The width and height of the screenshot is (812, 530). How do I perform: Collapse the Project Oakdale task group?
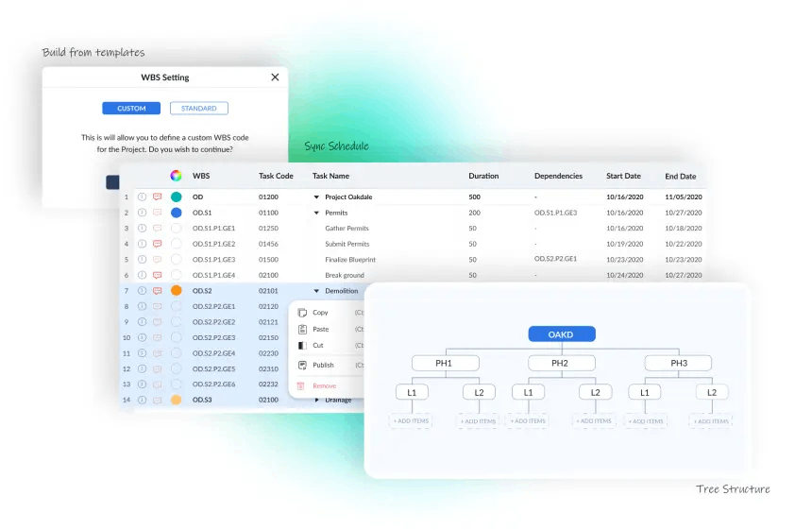[x=316, y=197]
